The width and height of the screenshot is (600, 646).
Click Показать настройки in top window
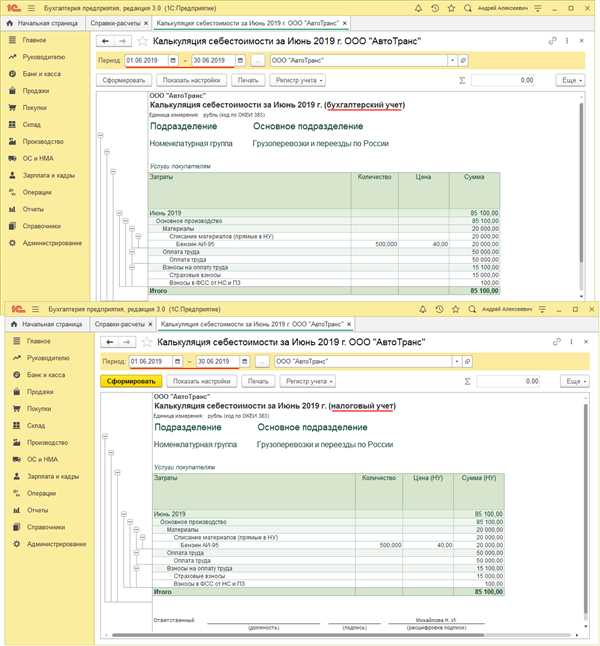[192, 80]
